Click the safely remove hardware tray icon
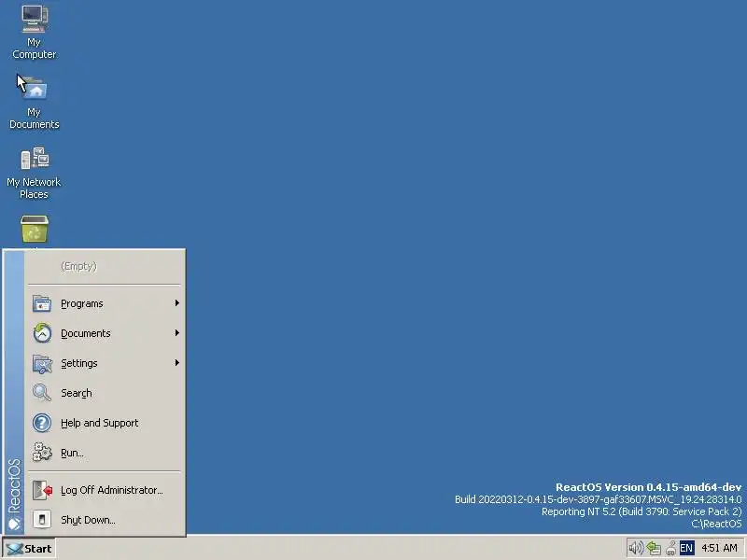This screenshot has height=560, width=747. coord(670,549)
